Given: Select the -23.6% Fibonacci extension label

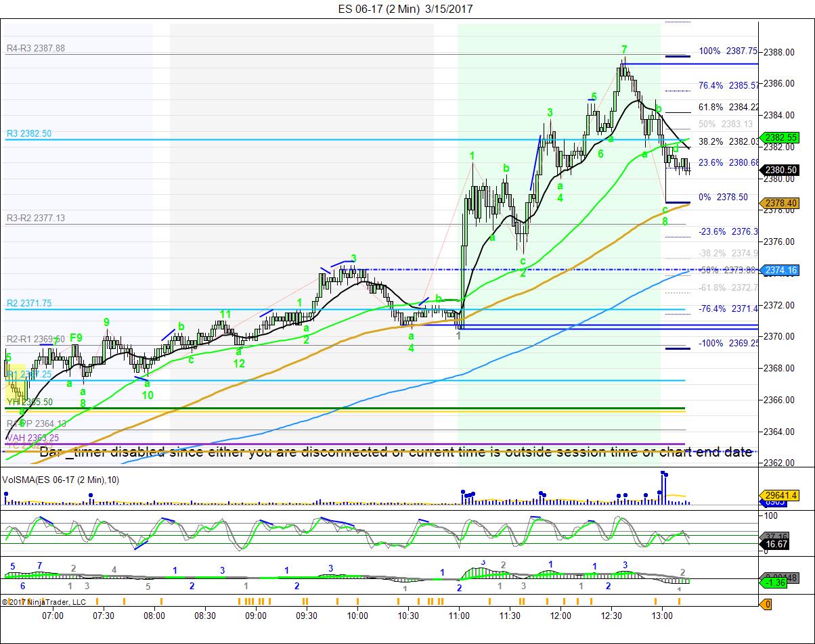Looking at the screenshot, I should click(x=728, y=231).
